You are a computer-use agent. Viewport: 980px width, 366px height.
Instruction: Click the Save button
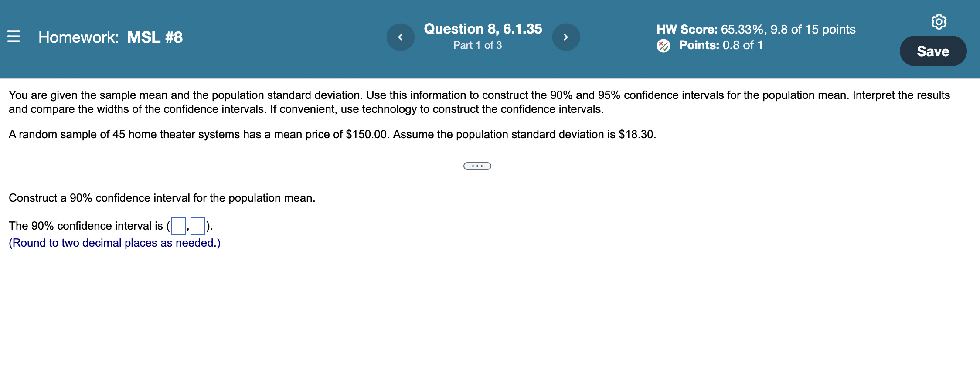[x=933, y=51]
